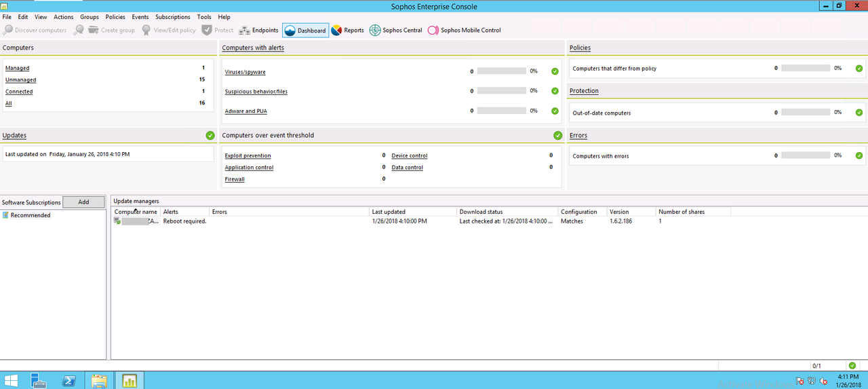Screen dimensions: 868x389
Task: Click the Out-of-date computers progress bar
Action: [806, 112]
